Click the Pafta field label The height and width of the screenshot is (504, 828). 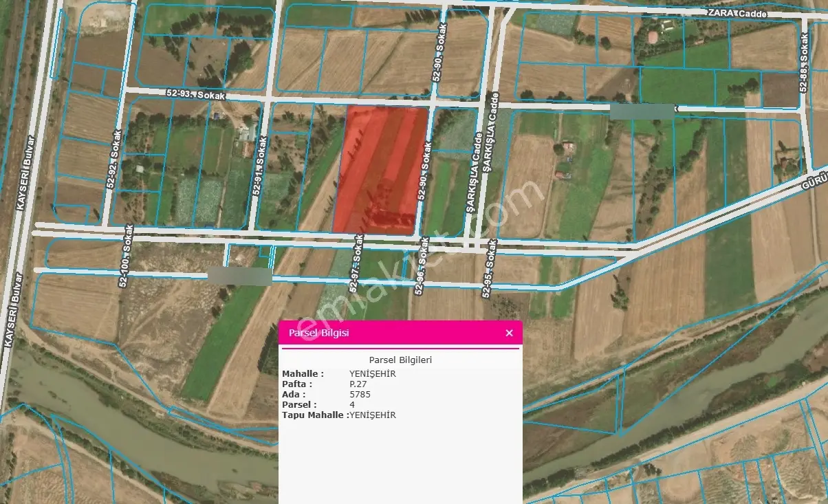coord(297,384)
